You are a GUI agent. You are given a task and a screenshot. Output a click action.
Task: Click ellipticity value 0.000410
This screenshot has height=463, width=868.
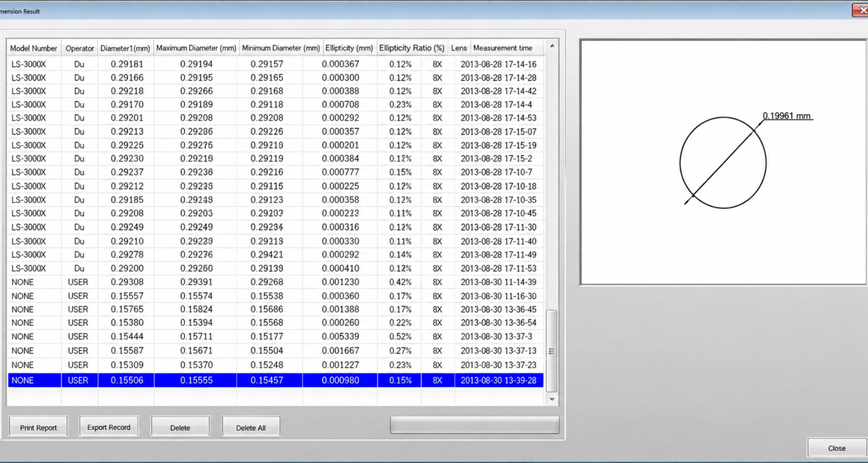click(340, 268)
